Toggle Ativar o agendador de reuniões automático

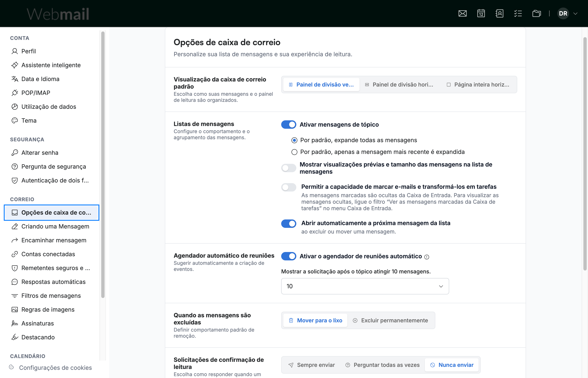tap(289, 256)
